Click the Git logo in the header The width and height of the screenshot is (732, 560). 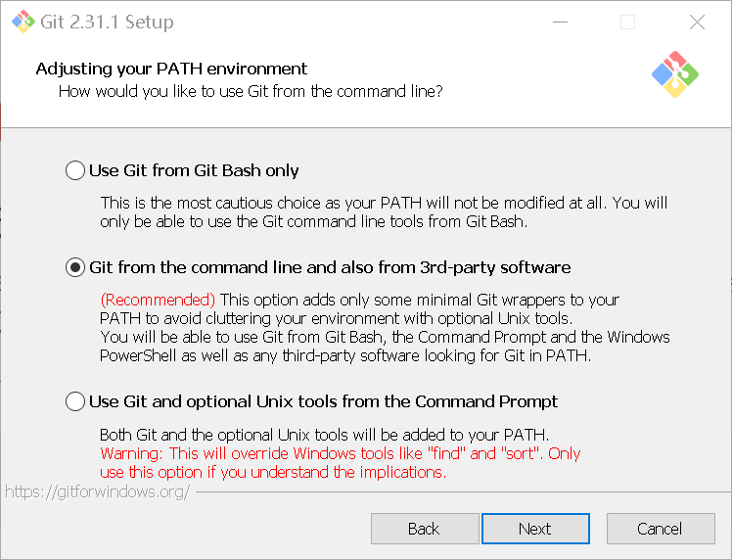pyautogui.click(x=674, y=73)
